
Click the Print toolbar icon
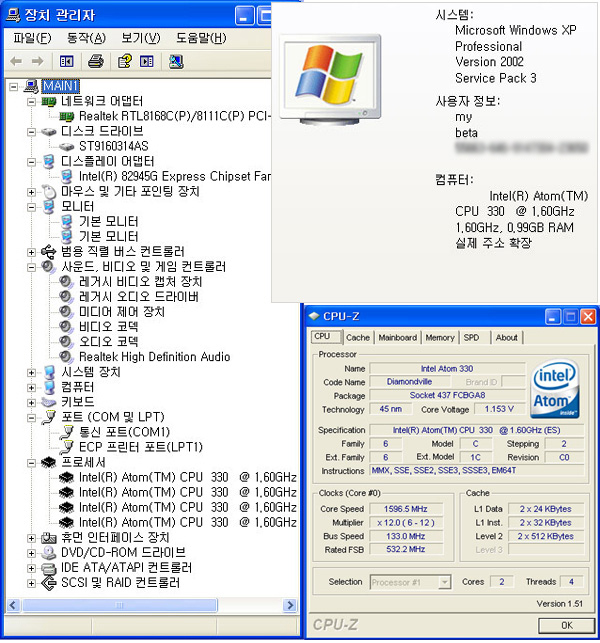coord(96,62)
